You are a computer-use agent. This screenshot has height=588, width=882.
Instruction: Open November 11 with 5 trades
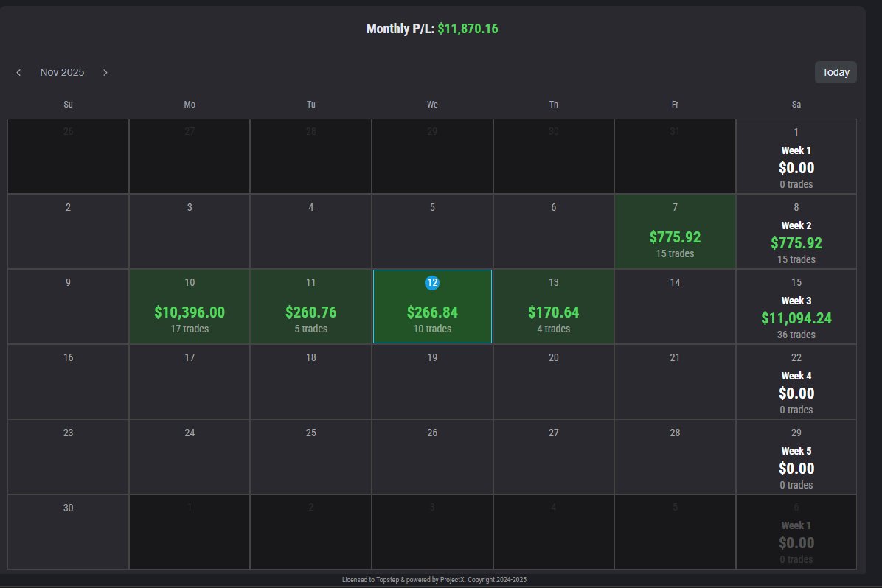point(310,306)
